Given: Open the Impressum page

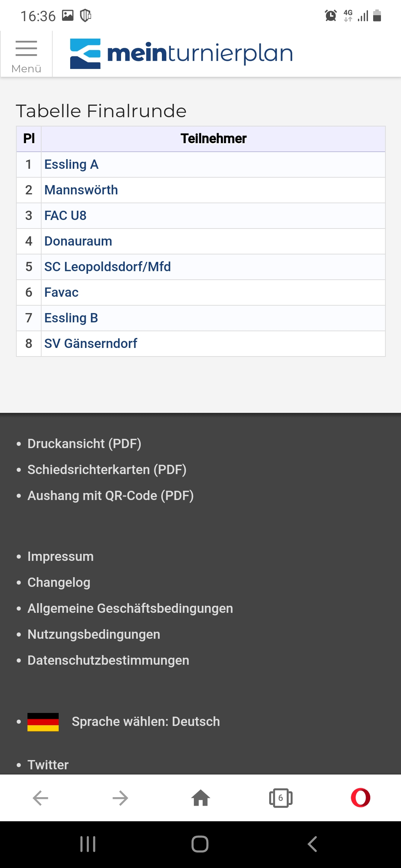Looking at the screenshot, I should click(61, 556).
